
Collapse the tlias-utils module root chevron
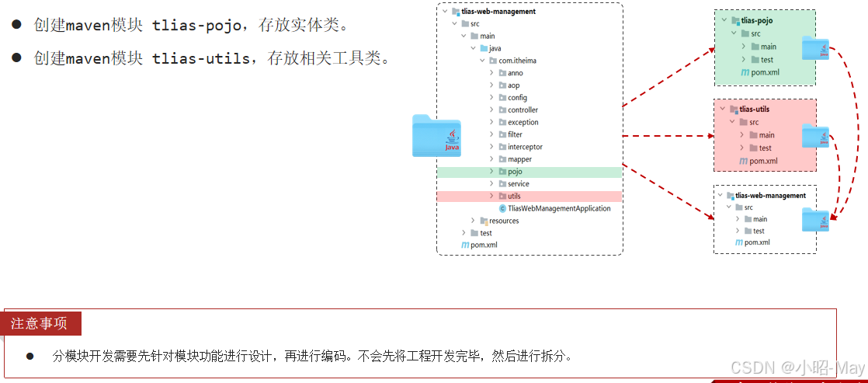[x=723, y=110]
